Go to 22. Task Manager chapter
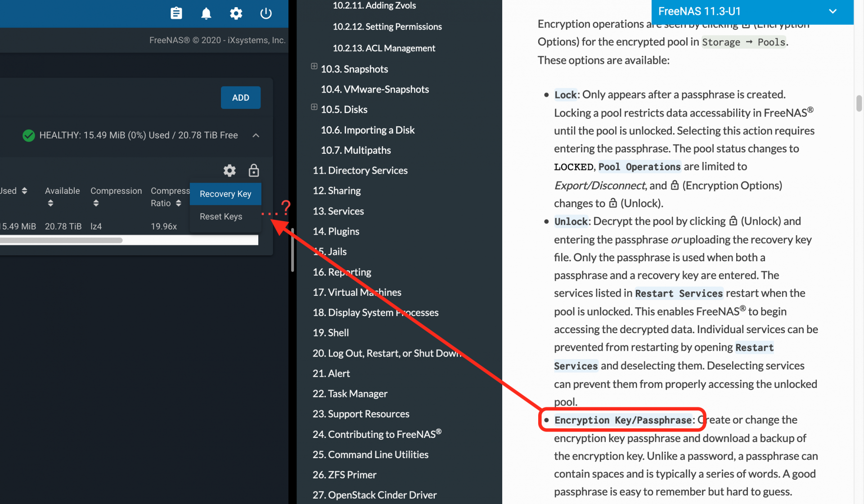The height and width of the screenshot is (504, 864). [x=350, y=394]
